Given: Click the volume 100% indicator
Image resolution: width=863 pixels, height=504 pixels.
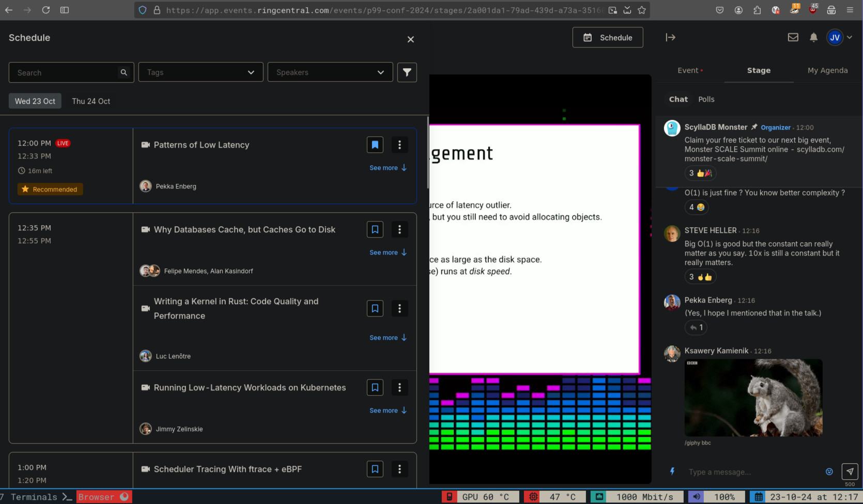Looking at the screenshot, I should (717, 497).
